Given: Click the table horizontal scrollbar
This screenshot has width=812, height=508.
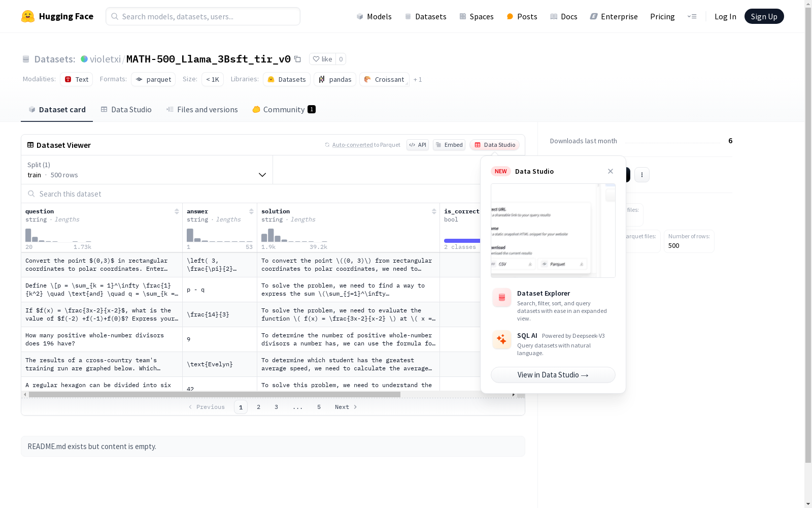Looking at the screenshot, I should tap(214, 394).
